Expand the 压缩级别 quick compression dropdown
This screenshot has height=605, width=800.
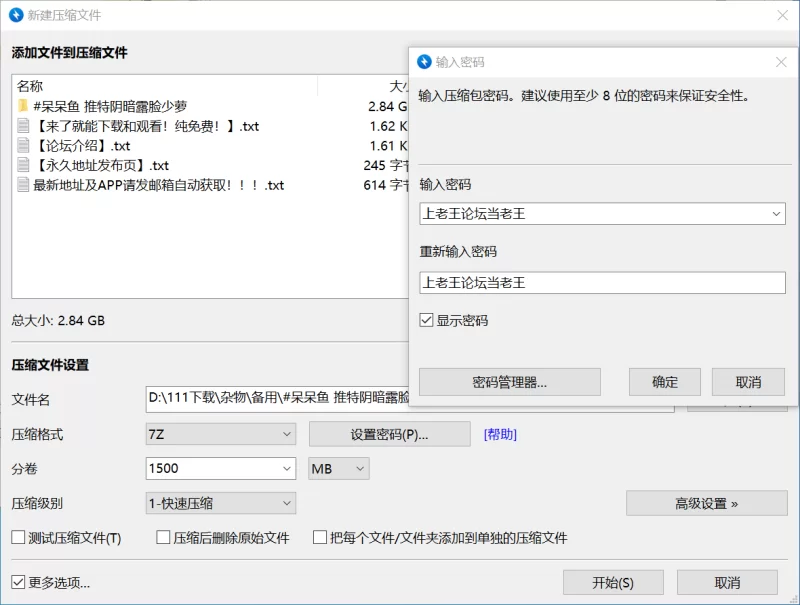pos(286,504)
